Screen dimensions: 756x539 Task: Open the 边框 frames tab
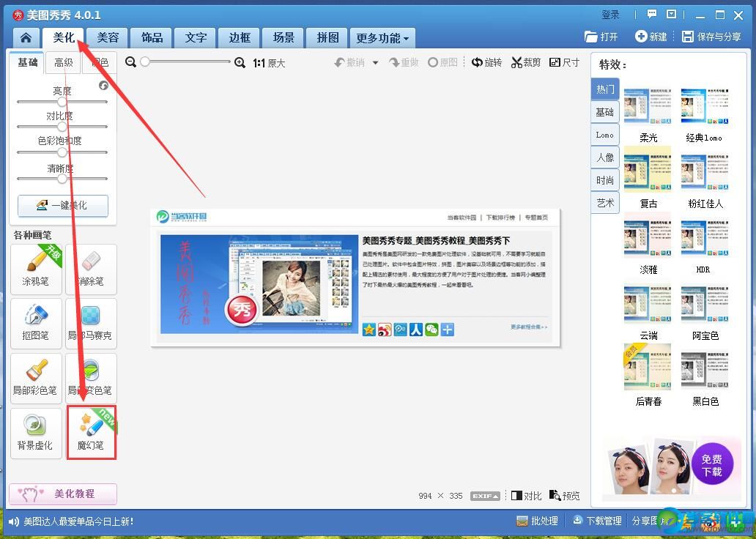[x=240, y=37]
